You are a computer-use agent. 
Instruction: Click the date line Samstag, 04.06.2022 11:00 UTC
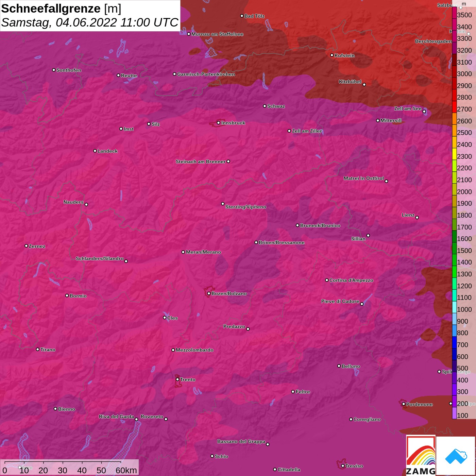coord(90,22)
